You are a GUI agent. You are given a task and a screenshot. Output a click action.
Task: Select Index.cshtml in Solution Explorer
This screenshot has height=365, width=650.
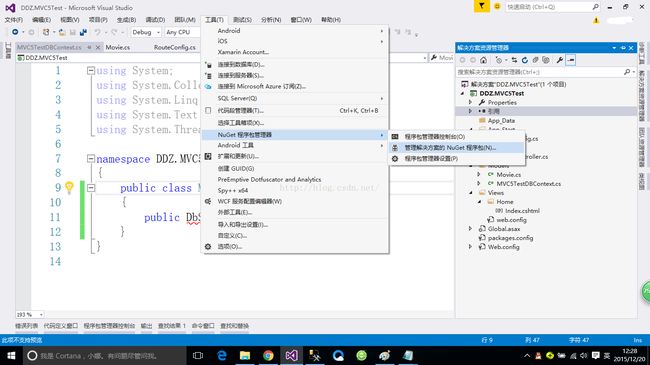pos(522,211)
